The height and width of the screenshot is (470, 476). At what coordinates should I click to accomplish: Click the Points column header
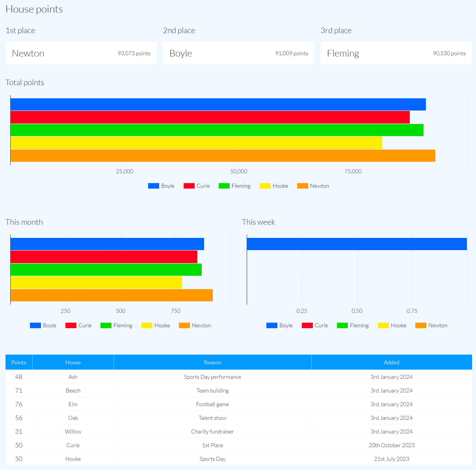pyautogui.click(x=19, y=362)
